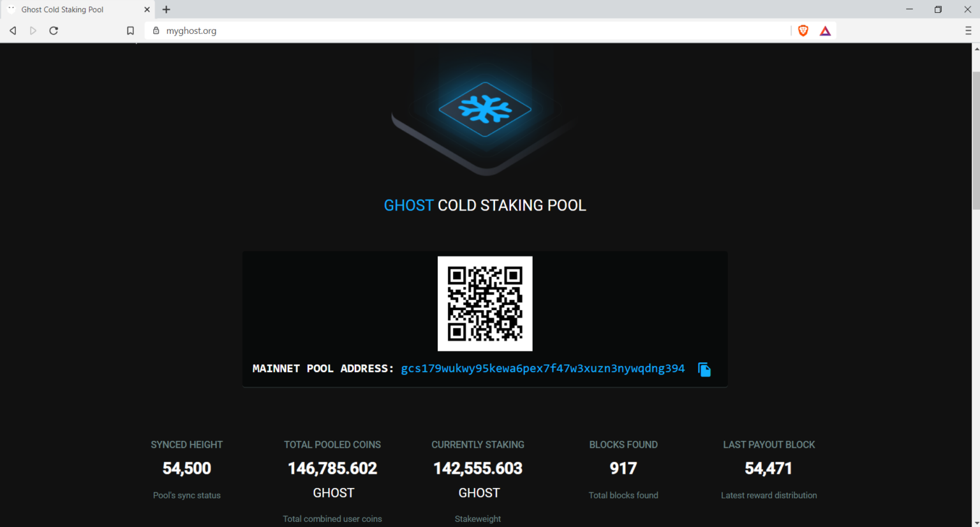Reload the staking pool page
Screen dimensions: 980x527
pyautogui.click(x=54, y=30)
